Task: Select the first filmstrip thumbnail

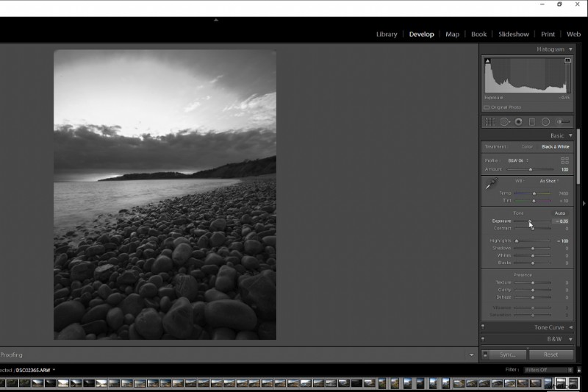Action: [x=2, y=383]
